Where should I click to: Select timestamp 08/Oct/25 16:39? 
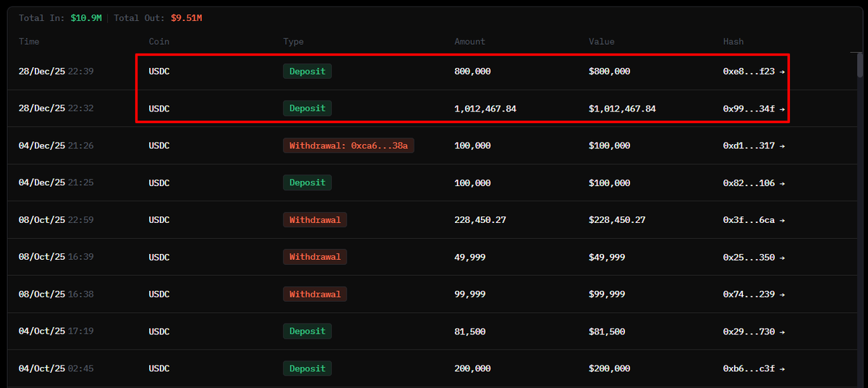pos(56,257)
